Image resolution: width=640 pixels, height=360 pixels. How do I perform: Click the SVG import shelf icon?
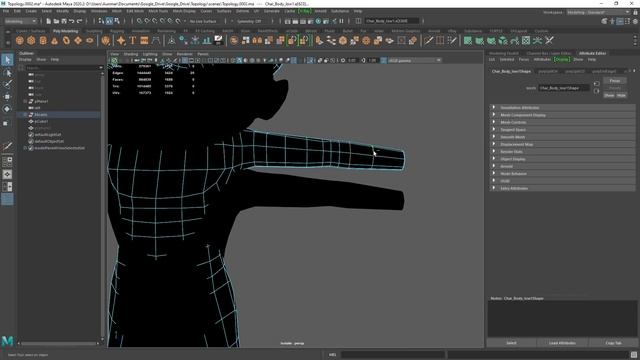tap(144, 40)
